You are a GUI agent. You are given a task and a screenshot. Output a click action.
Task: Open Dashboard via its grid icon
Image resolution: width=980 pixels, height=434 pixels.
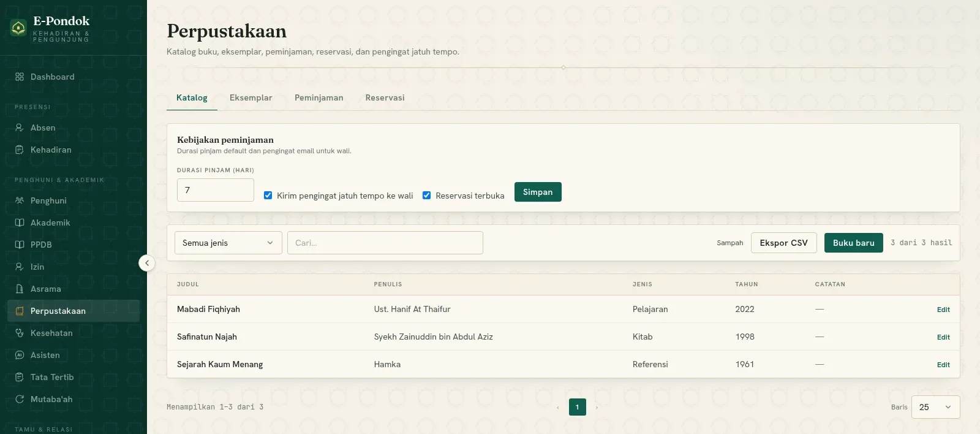tap(20, 77)
